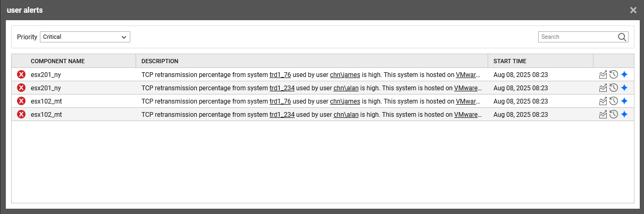Click the search magnifier icon
Viewport: 644px width, 214px height.
coord(622,37)
